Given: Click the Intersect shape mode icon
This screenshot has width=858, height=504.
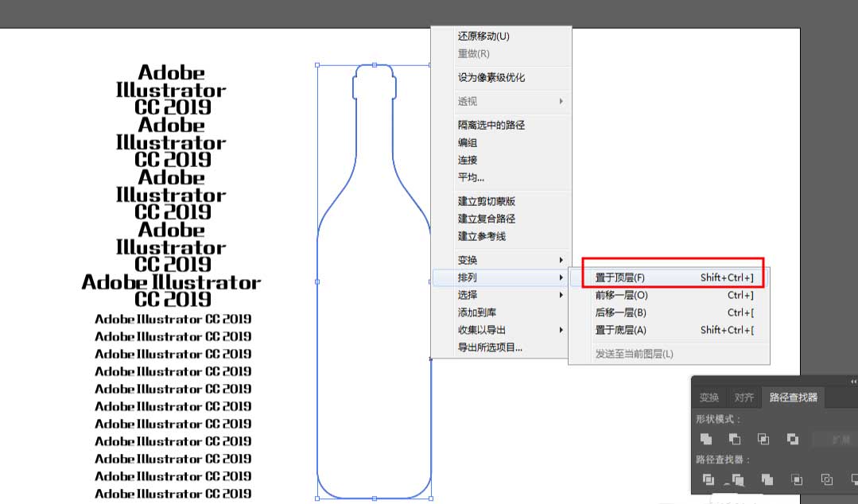Looking at the screenshot, I should click(x=763, y=439).
